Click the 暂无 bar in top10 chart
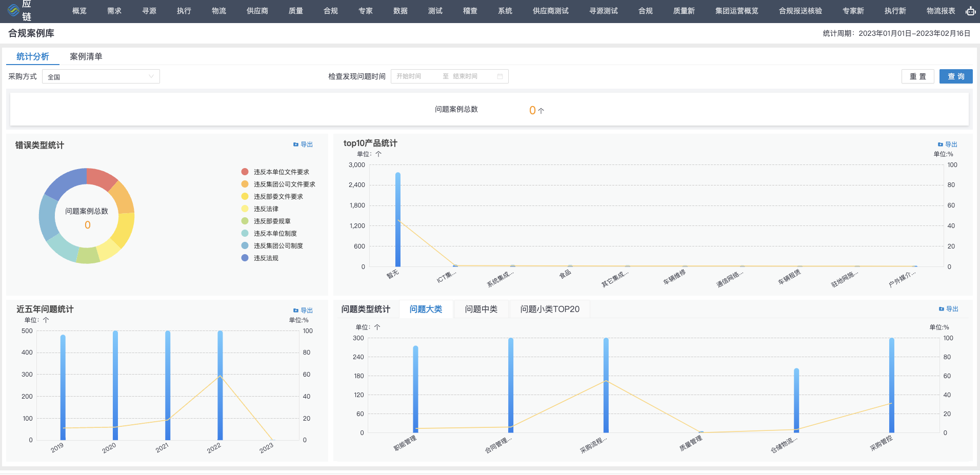 click(x=398, y=219)
